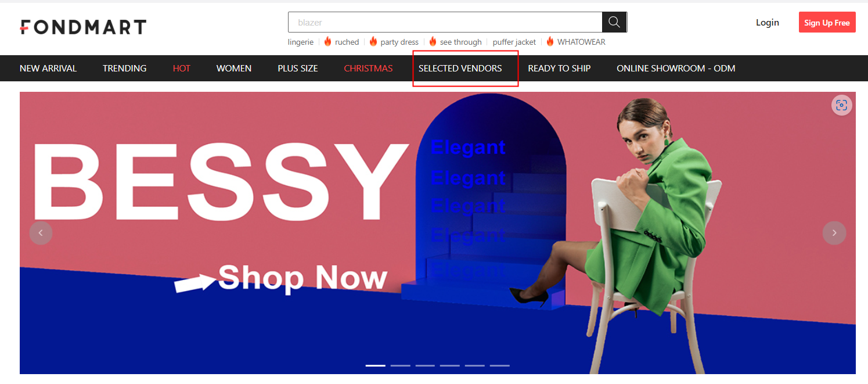Click flame icon beside party dress

click(373, 42)
